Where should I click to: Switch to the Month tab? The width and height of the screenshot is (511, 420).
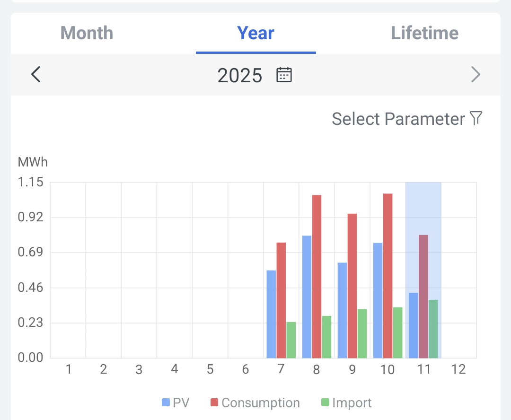point(87,33)
